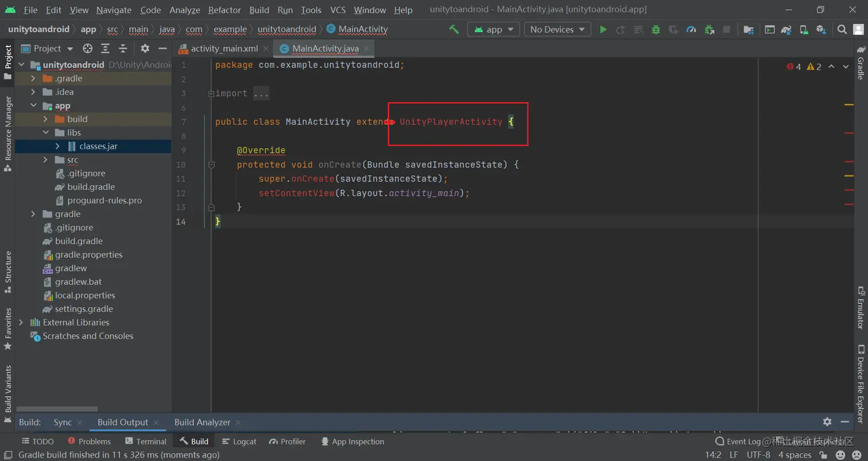Expand the .idea folder
868x461 pixels.
point(33,92)
